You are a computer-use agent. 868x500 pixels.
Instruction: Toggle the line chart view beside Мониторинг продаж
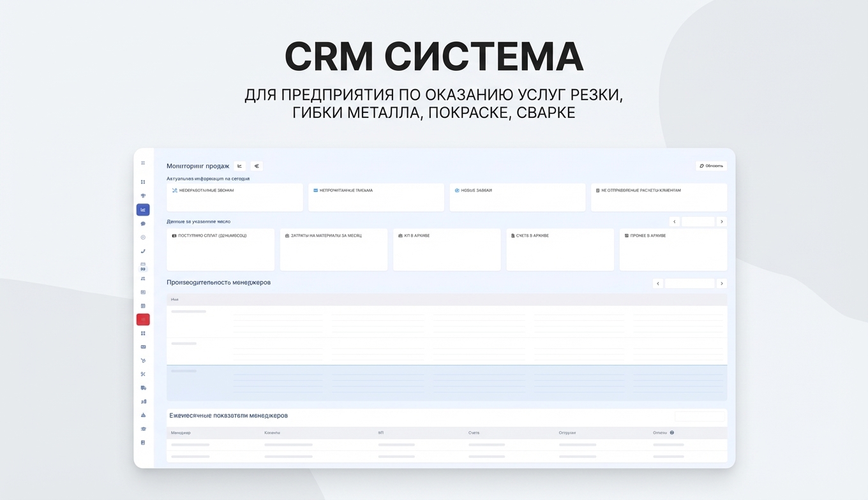[239, 166]
